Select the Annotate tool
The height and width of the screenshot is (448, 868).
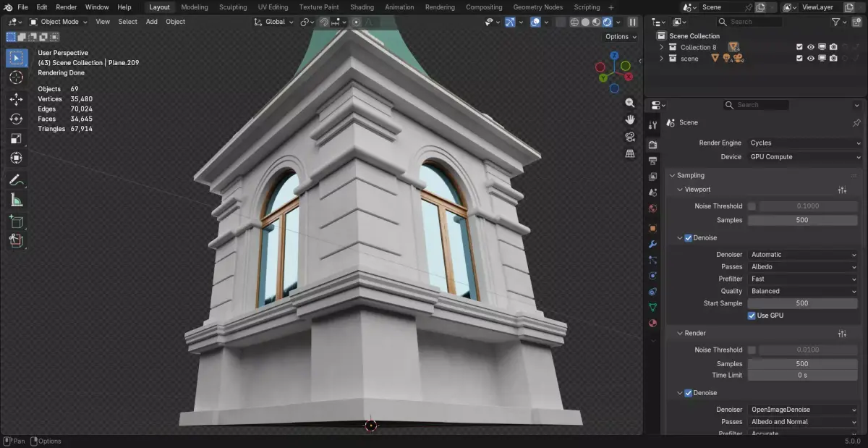(x=16, y=179)
